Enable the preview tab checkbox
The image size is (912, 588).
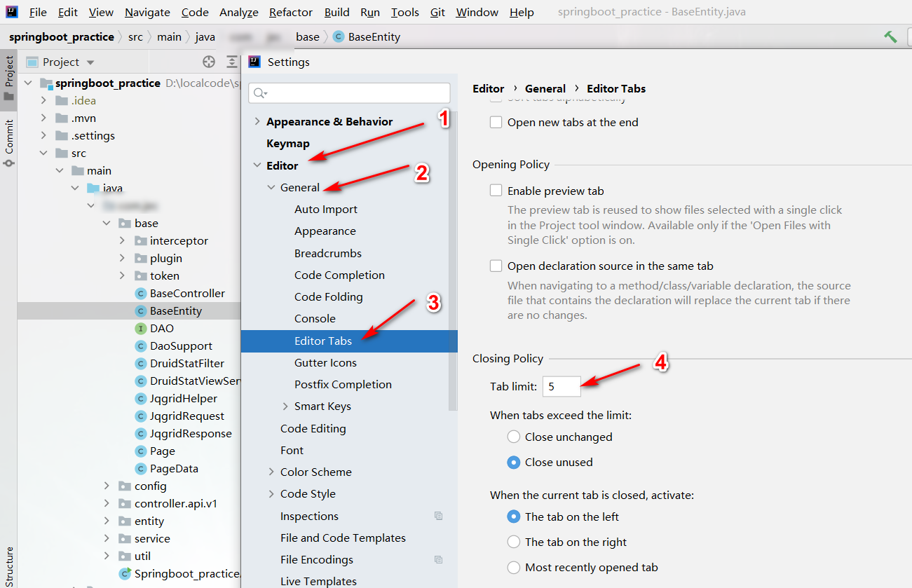(x=496, y=191)
